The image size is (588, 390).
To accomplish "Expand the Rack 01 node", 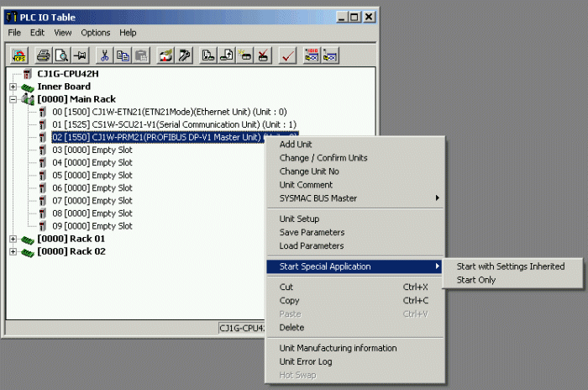I will click(13, 239).
